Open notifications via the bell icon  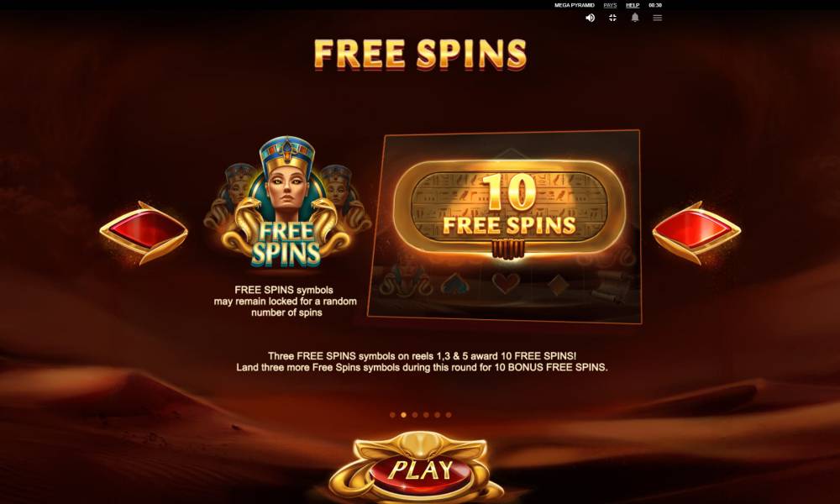tap(635, 18)
